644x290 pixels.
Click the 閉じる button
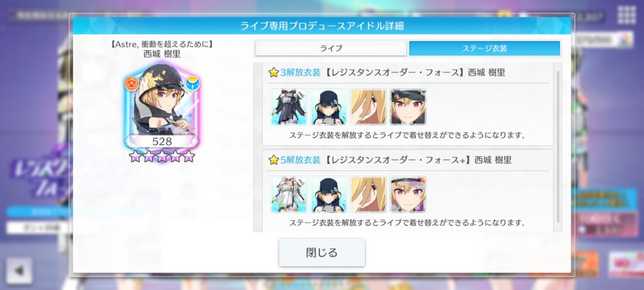[x=321, y=252]
